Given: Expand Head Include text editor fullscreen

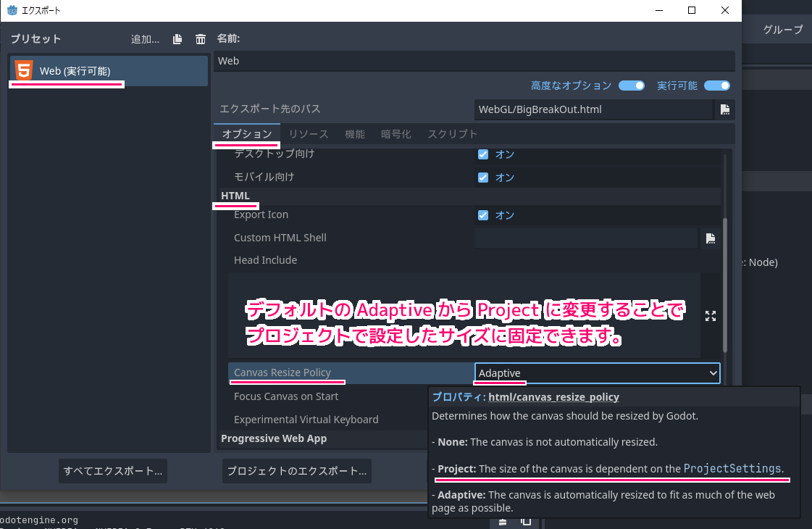Looking at the screenshot, I should tap(711, 316).
